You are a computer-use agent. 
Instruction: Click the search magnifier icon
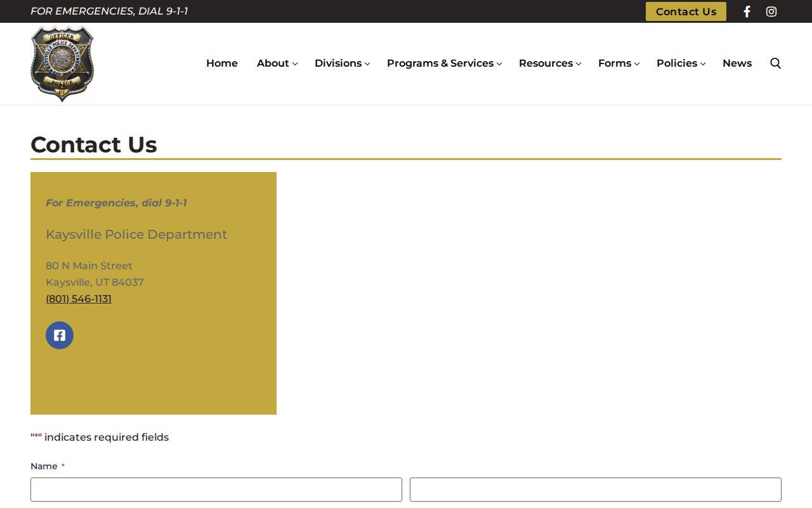point(775,63)
